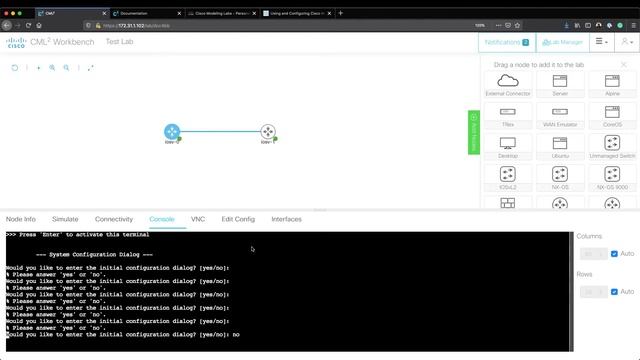Toggle the Rows Auto checkbox
This screenshot has height=360, width=640.
coord(614,292)
